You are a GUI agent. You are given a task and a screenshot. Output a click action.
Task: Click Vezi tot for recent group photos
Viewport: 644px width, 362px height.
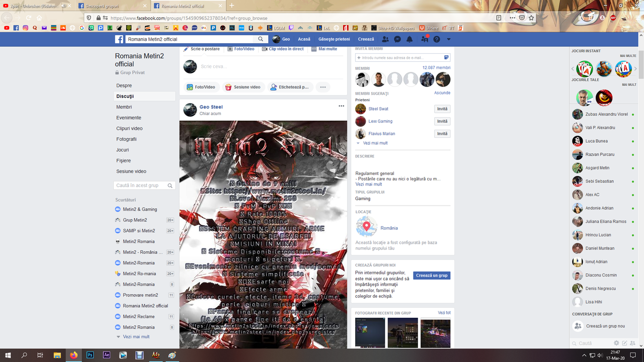(444, 313)
